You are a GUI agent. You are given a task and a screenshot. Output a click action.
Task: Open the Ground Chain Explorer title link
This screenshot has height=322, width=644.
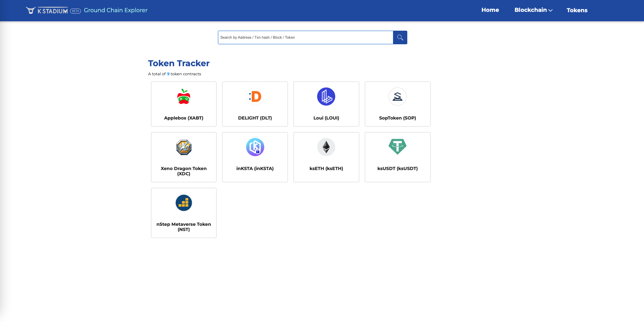(x=116, y=10)
